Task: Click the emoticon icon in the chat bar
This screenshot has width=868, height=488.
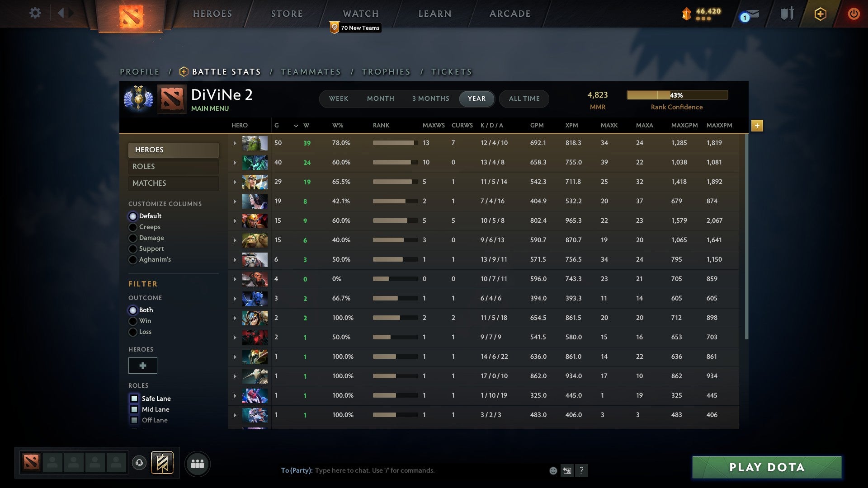Action: (552, 470)
